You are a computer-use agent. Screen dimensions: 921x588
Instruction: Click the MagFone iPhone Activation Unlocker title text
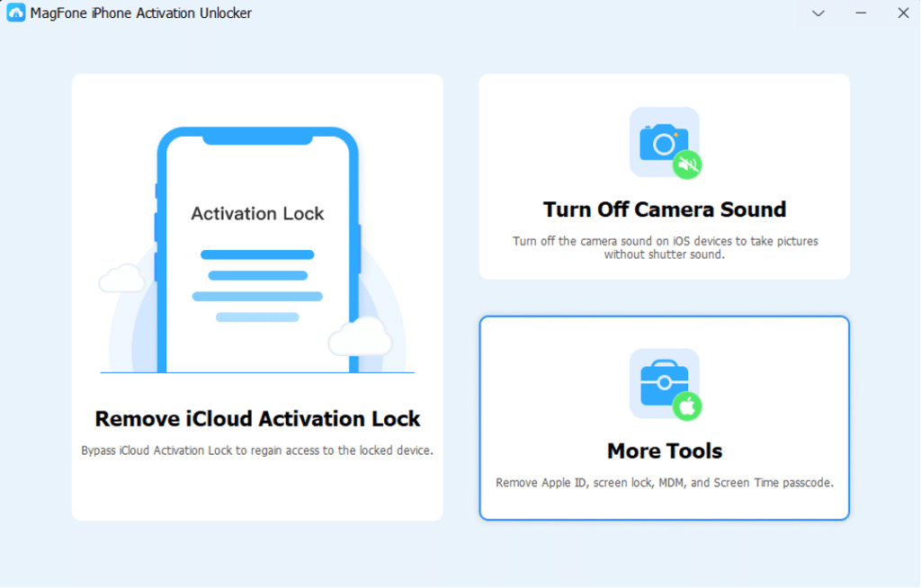139,13
